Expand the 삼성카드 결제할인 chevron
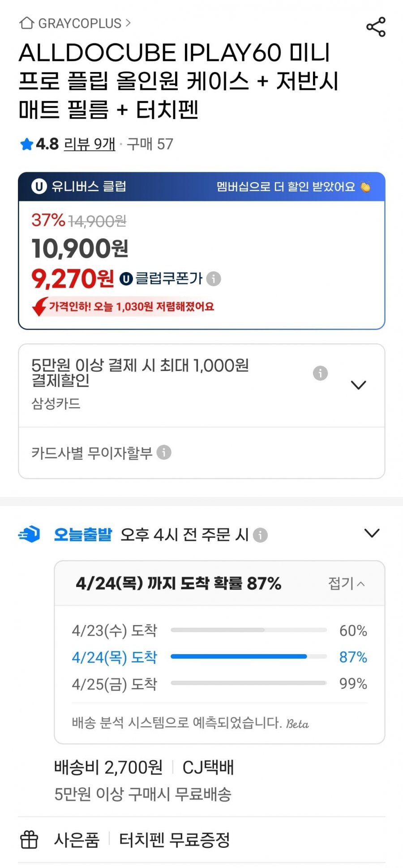403x868 pixels. click(x=358, y=385)
